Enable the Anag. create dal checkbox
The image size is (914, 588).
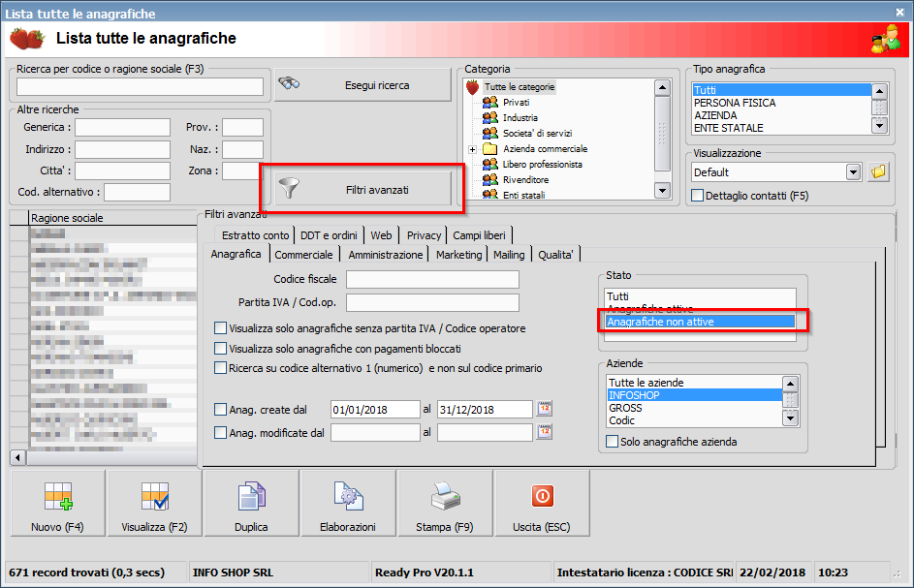pyautogui.click(x=220, y=409)
